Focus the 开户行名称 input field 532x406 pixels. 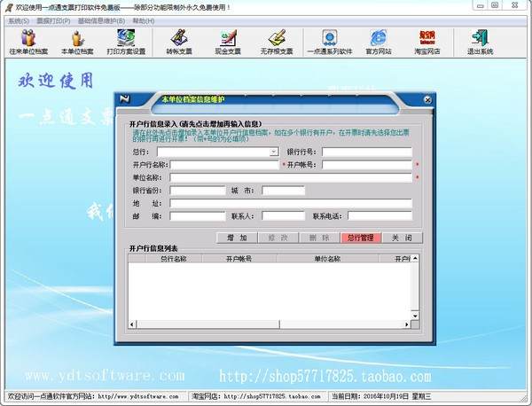[224, 165]
